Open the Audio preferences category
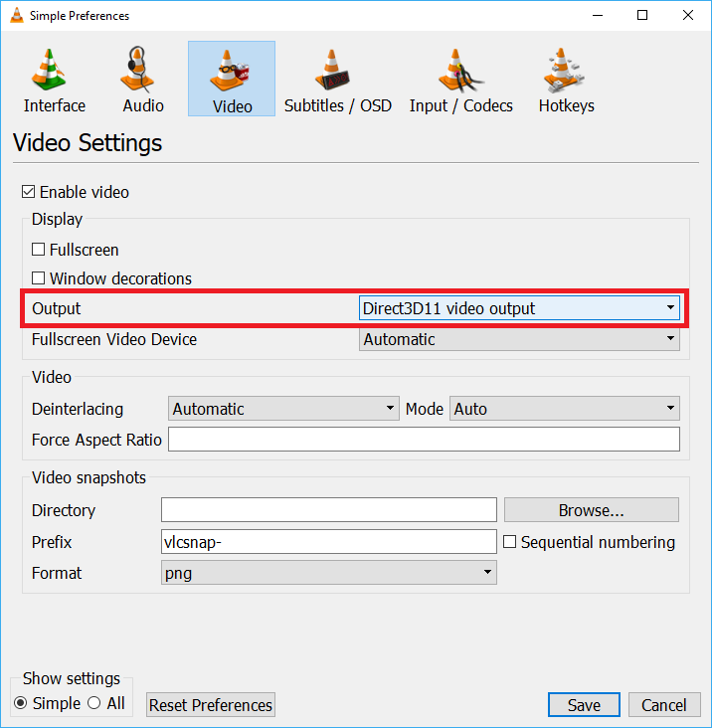The image size is (712, 728). coord(143,80)
